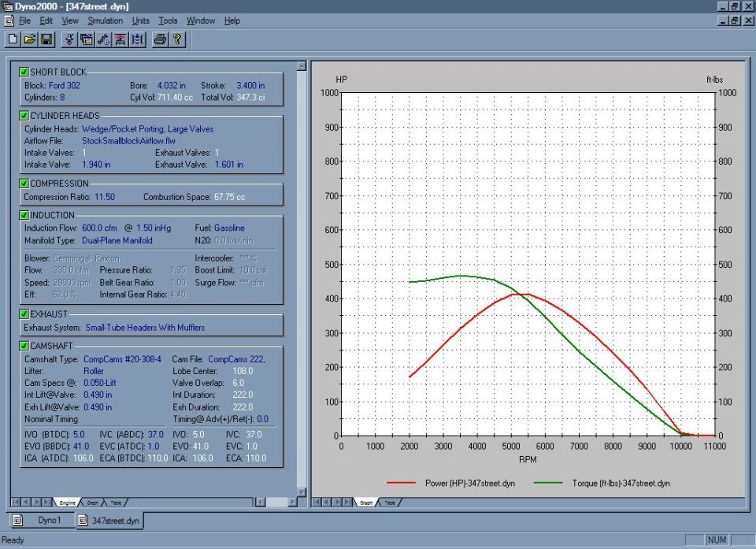Open the Units menu
Image resolution: width=756 pixels, height=549 pixels.
[140, 20]
